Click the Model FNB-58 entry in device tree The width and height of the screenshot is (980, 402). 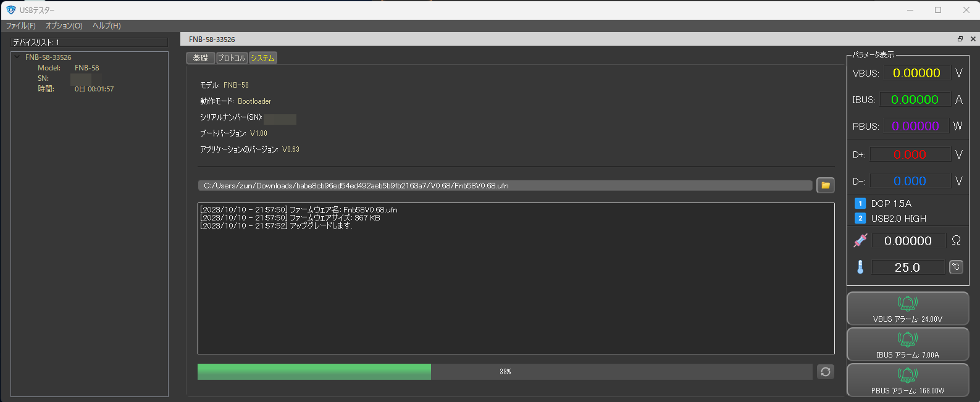tap(68, 68)
